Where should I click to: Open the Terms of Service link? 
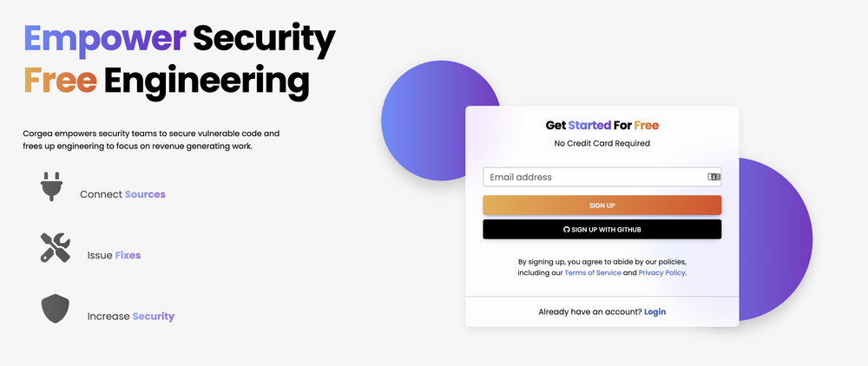592,272
